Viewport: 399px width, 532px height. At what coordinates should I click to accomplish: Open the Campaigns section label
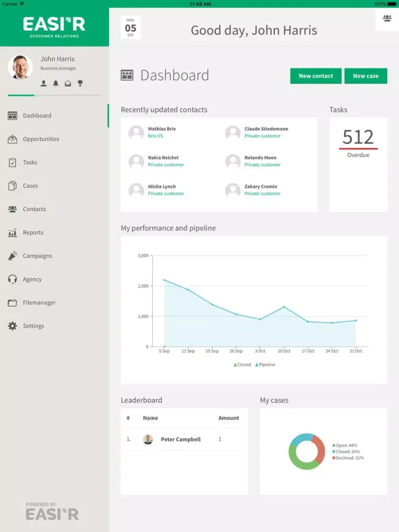[x=37, y=256]
